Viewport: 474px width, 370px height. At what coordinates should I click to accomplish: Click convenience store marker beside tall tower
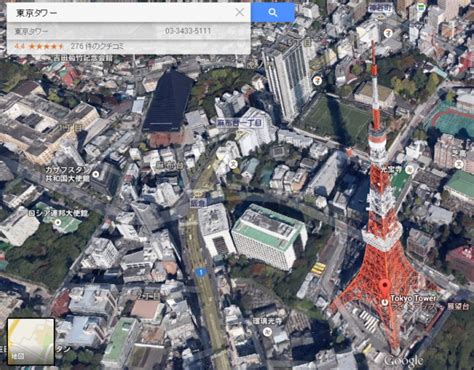point(317,80)
